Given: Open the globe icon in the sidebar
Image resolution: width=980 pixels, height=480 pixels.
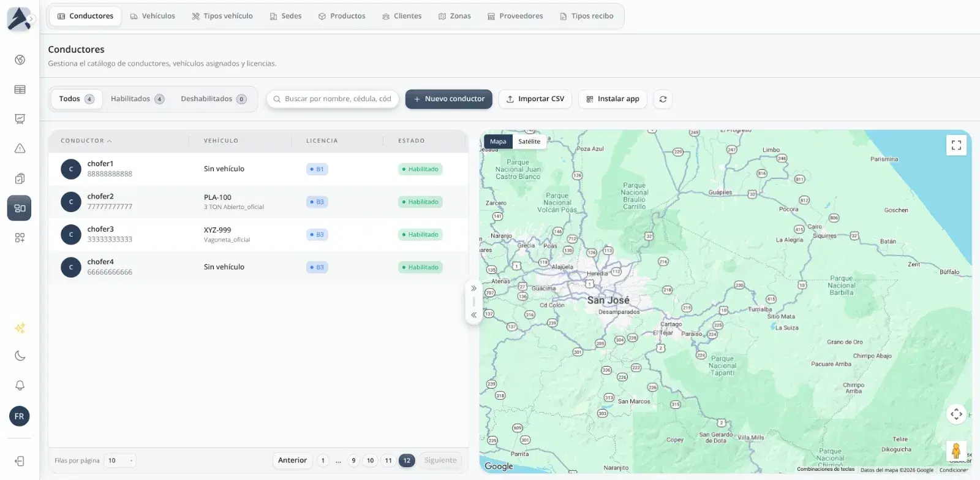Looking at the screenshot, I should click(x=20, y=59).
